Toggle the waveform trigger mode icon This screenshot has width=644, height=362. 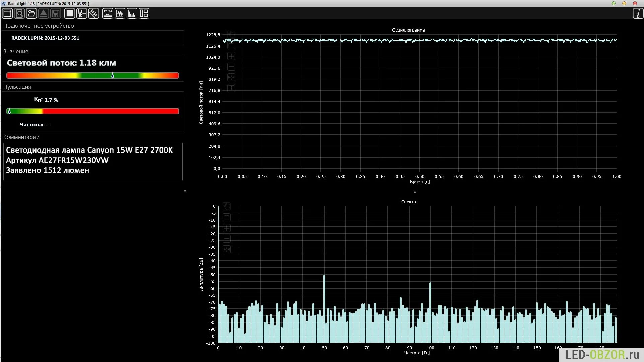[x=82, y=14]
